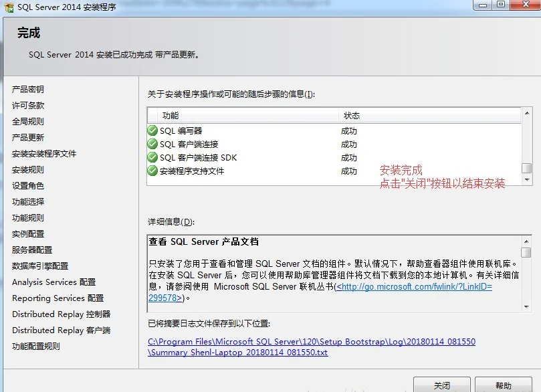Click the green checkmark beside SQL 编写器
This screenshot has height=392, width=541.
click(152, 131)
